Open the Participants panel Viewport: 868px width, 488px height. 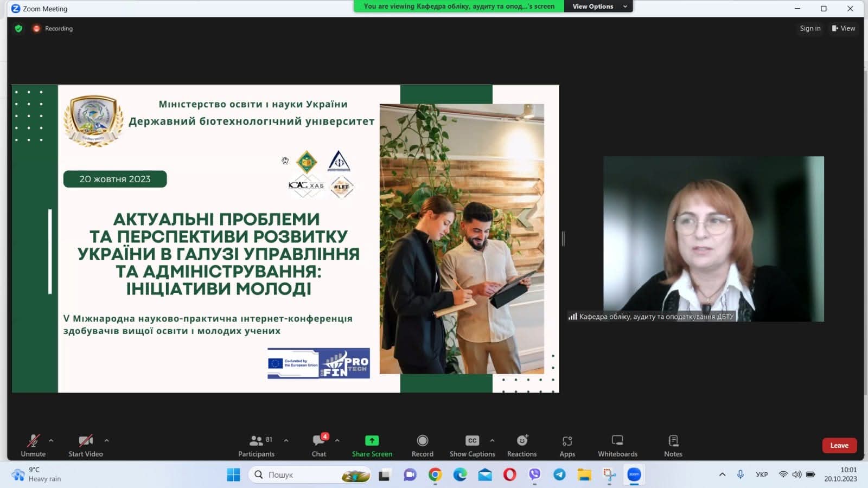click(256, 445)
